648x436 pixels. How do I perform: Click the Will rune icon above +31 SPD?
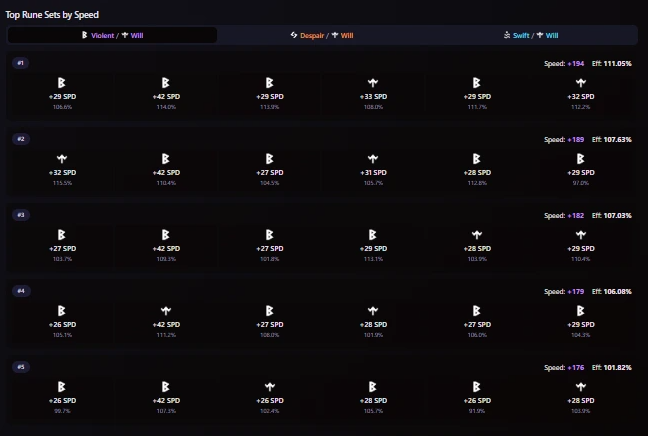coord(373,159)
